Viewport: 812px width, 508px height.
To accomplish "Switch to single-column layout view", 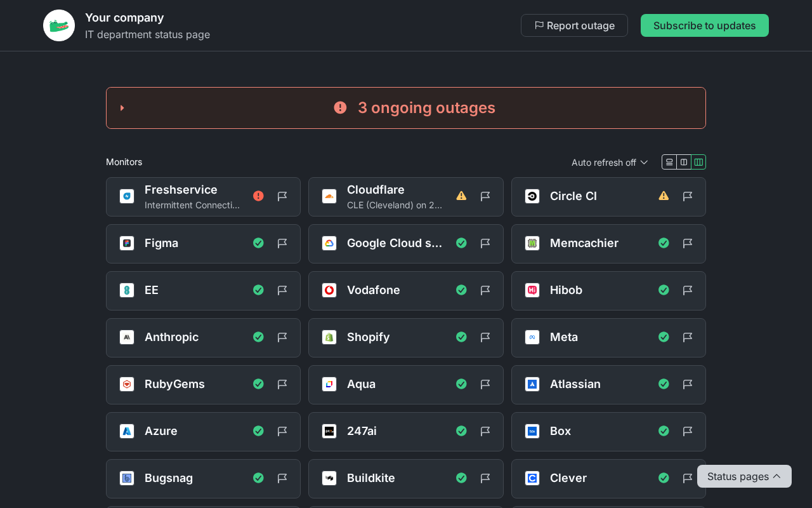I will (669, 162).
